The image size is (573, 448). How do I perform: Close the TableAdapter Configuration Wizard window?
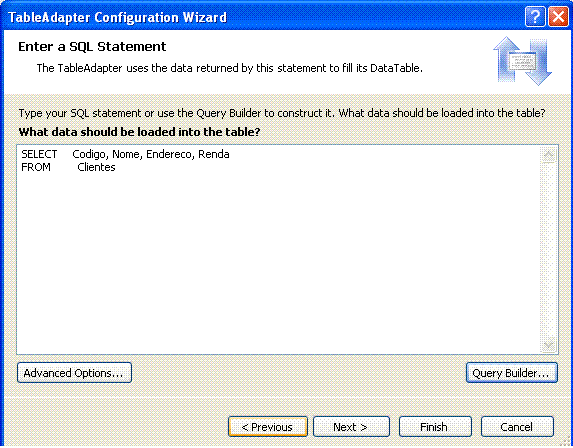[559, 17]
